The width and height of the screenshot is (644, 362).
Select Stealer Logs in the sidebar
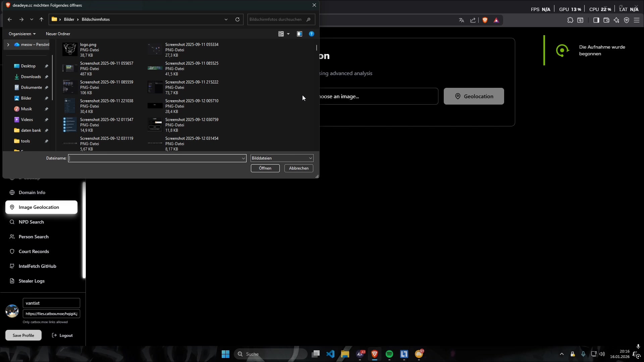click(x=32, y=281)
